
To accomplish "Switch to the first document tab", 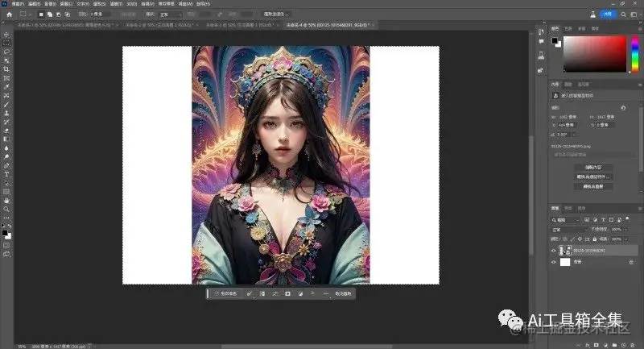I will 64,25.
